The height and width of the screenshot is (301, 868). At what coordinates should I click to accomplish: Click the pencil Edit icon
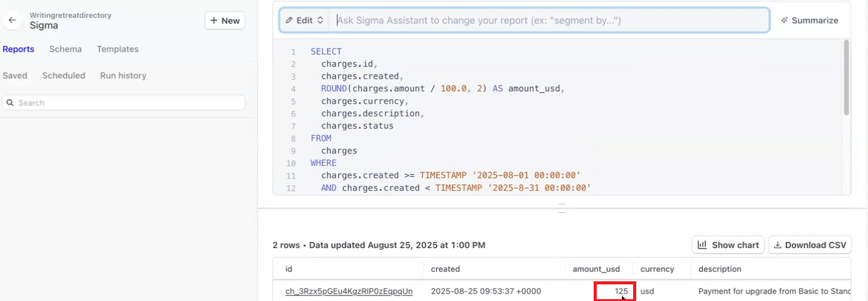pos(290,20)
